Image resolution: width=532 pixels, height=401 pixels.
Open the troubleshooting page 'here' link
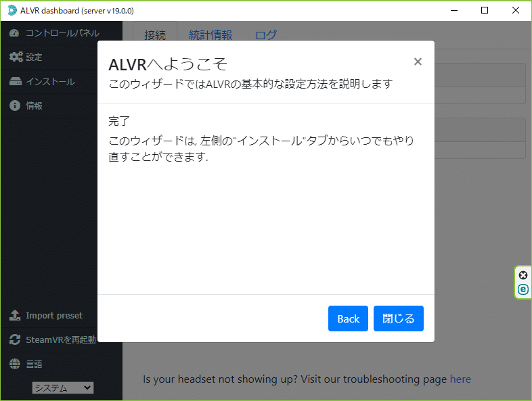coord(460,379)
